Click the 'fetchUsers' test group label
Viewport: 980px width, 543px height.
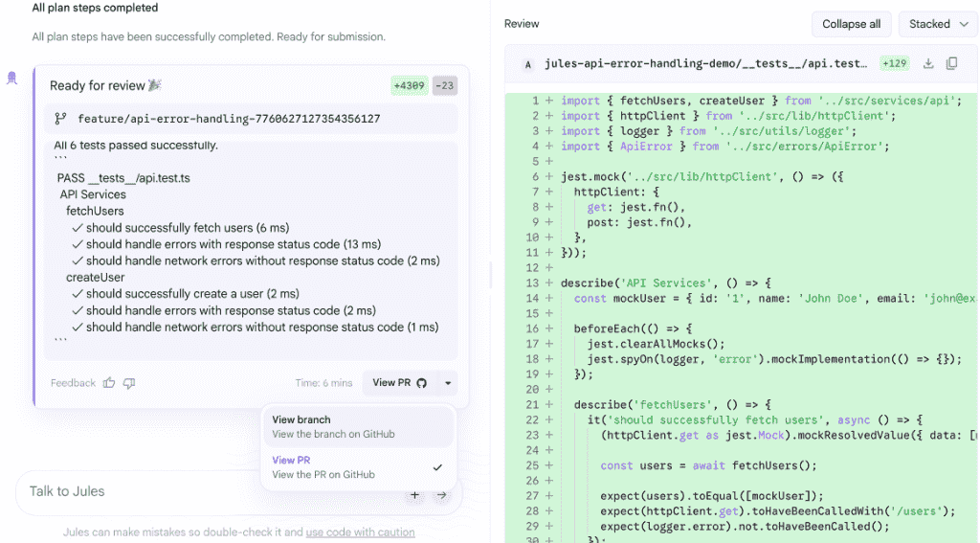click(95, 211)
